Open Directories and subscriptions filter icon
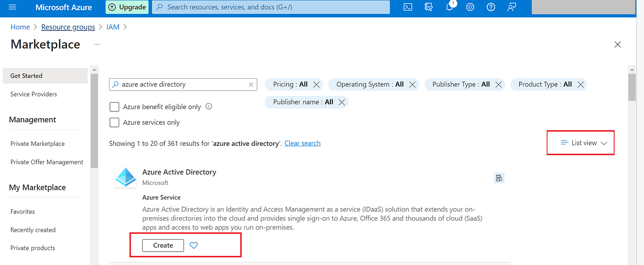The height and width of the screenshot is (265, 644). (x=429, y=7)
